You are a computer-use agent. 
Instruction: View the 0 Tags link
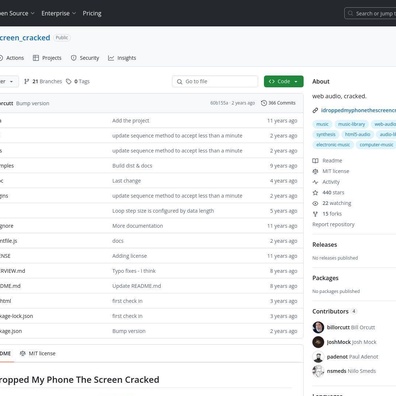click(78, 81)
